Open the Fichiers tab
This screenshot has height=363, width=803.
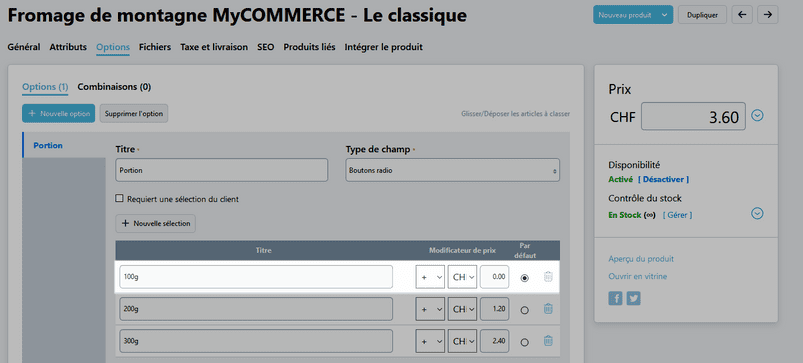[x=155, y=47]
